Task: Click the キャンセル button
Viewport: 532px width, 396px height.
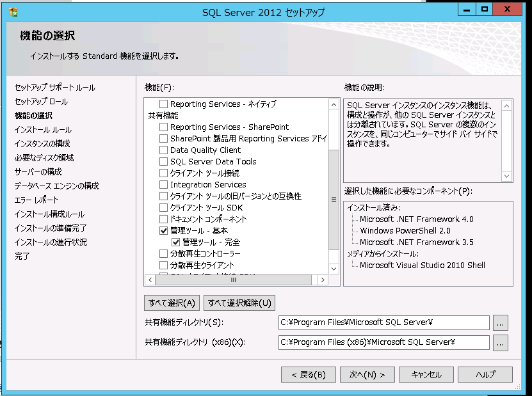Action: coord(426,375)
